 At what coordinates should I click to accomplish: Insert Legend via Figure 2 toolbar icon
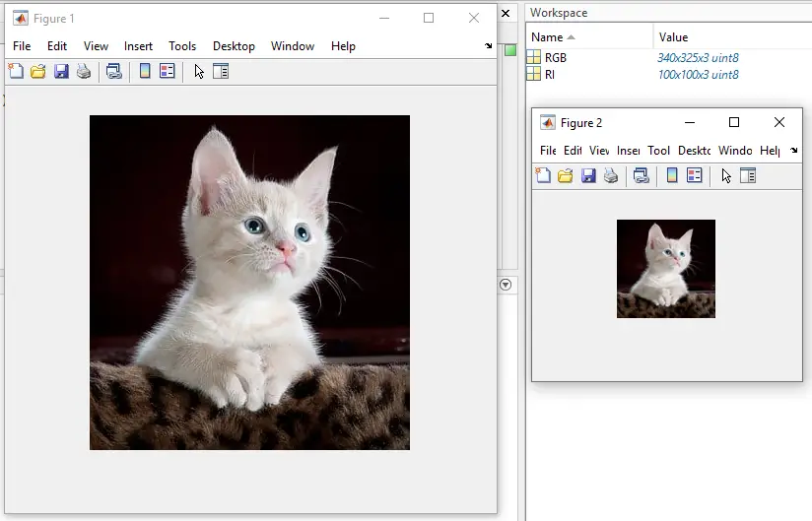695,176
